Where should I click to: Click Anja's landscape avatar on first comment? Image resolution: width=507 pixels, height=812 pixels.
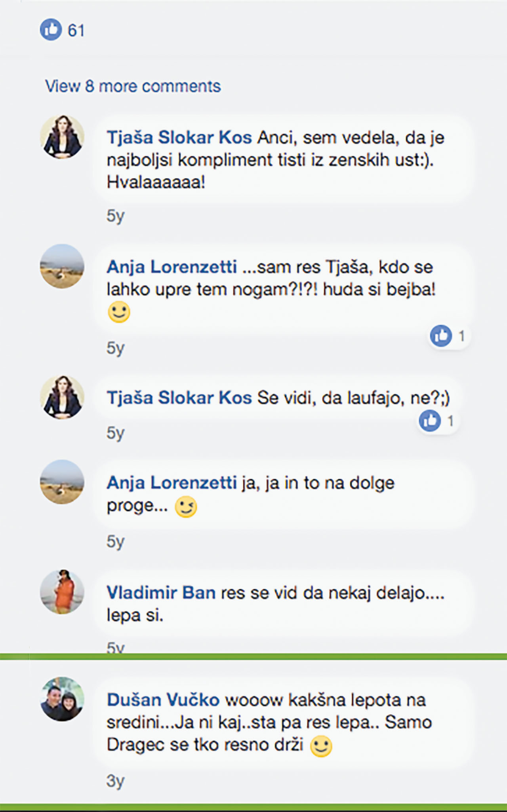[62, 266]
